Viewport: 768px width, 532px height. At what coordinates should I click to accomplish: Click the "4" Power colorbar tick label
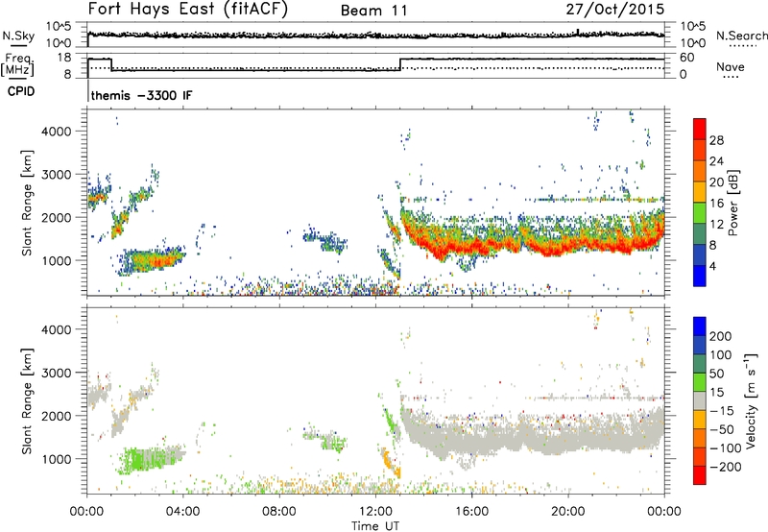tap(712, 267)
